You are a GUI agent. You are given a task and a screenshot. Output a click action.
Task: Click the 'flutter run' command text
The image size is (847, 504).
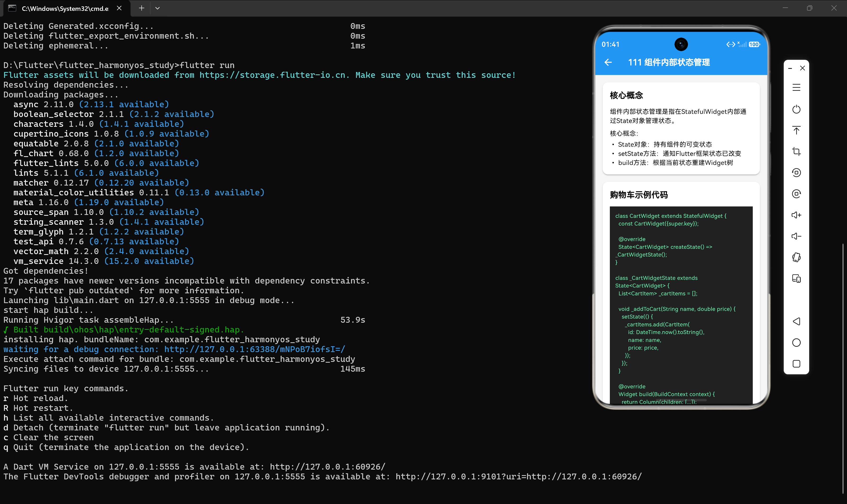pyautogui.click(x=207, y=65)
